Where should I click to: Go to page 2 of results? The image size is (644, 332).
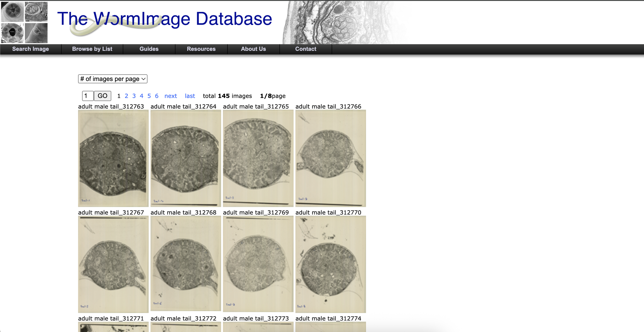[x=126, y=96]
